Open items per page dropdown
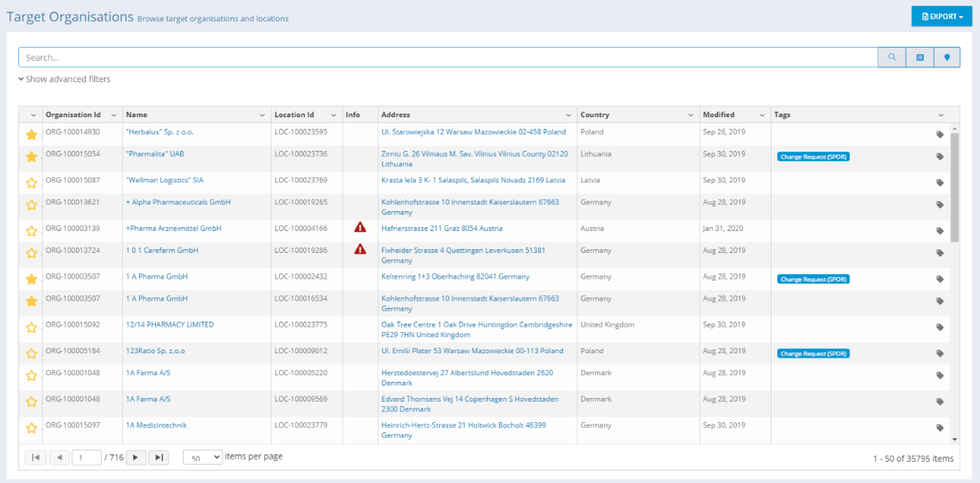Screen dimensions: 980x483 202,458
